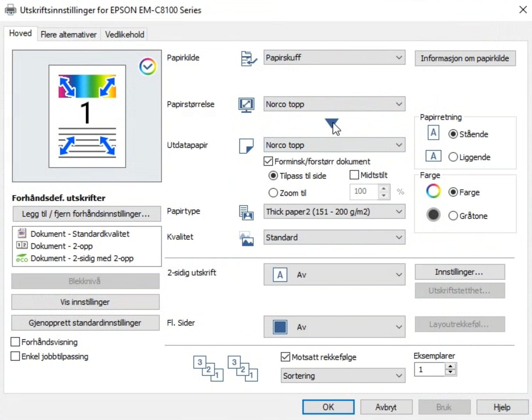This screenshot has width=532, height=420.
Task: Click the page preview thumbnail
Action: [87, 116]
